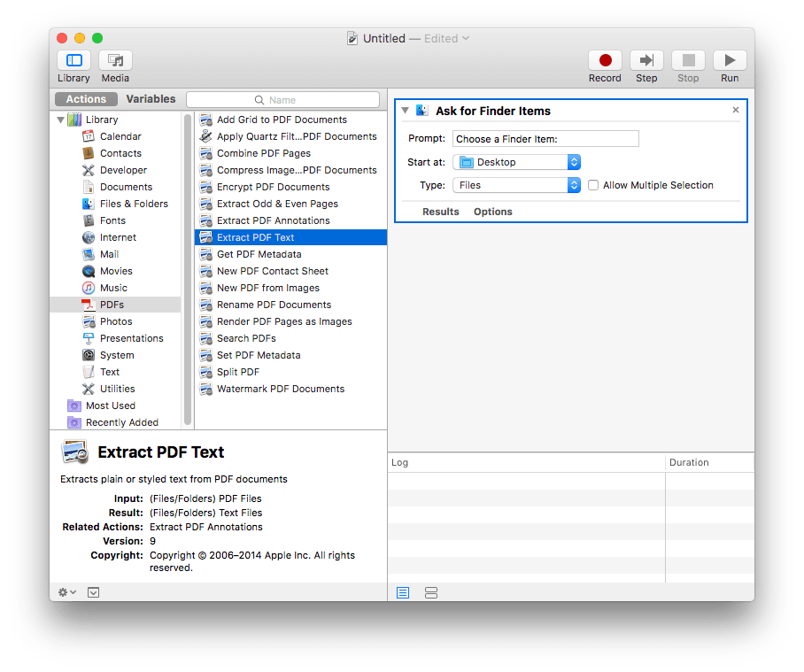Open Options for Ask for Finder Items
Viewport: 804px width, 672px height.
click(x=492, y=212)
